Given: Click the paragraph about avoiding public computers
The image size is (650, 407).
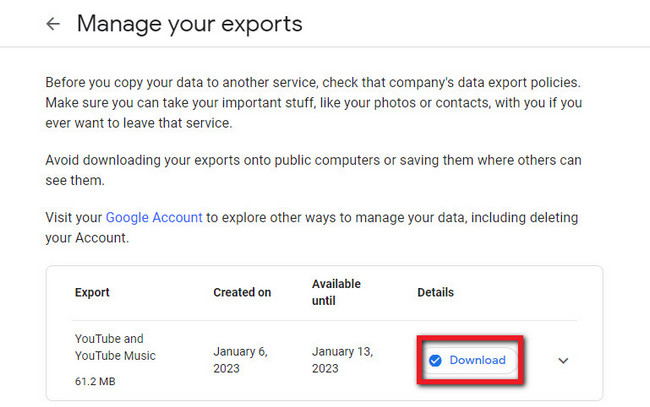Looking at the screenshot, I should tap(313, 170).
